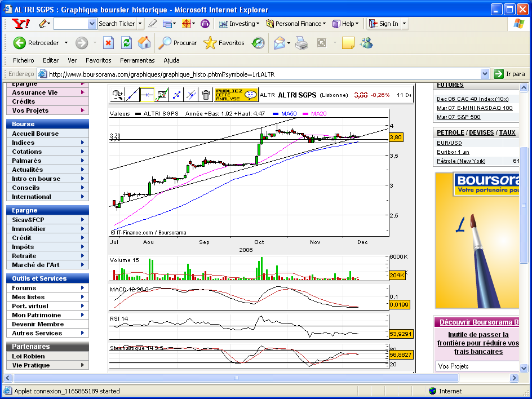Go to the home page via house icon
The image size is (532, 399).
point(144,43)
